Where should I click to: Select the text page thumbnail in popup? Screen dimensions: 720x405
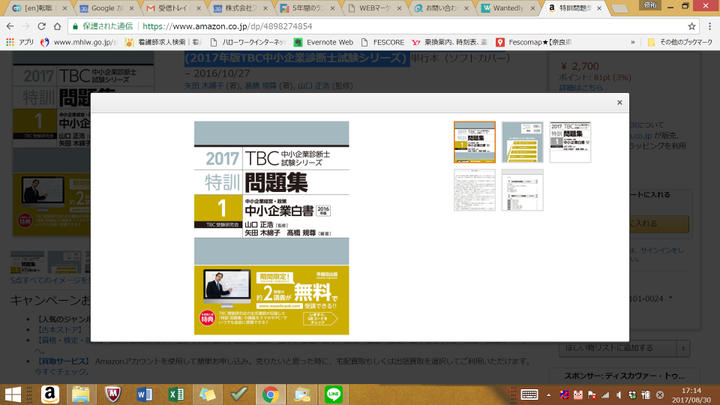pos(475,190)
